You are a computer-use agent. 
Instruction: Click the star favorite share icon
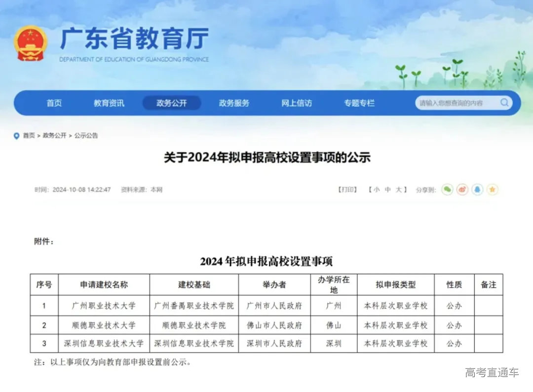click(x=493, y=190)
